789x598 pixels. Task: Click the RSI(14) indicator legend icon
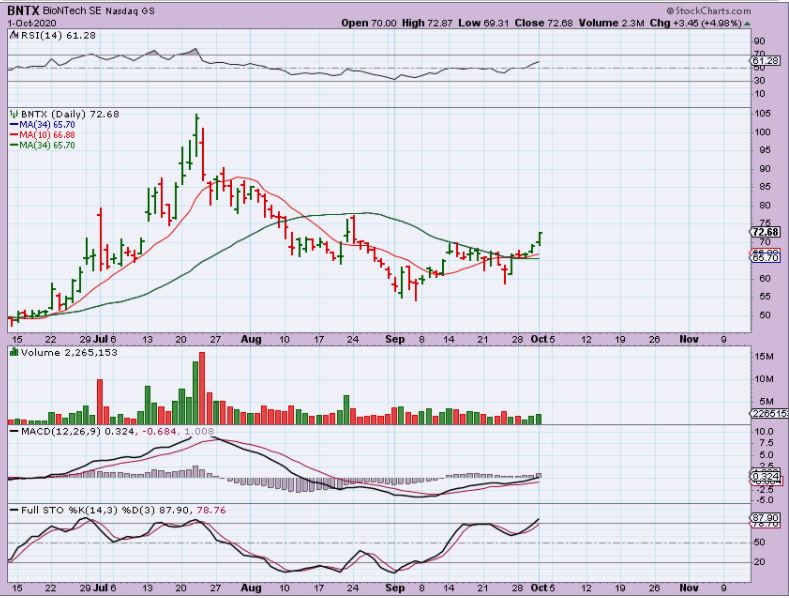tap(13, 36)
